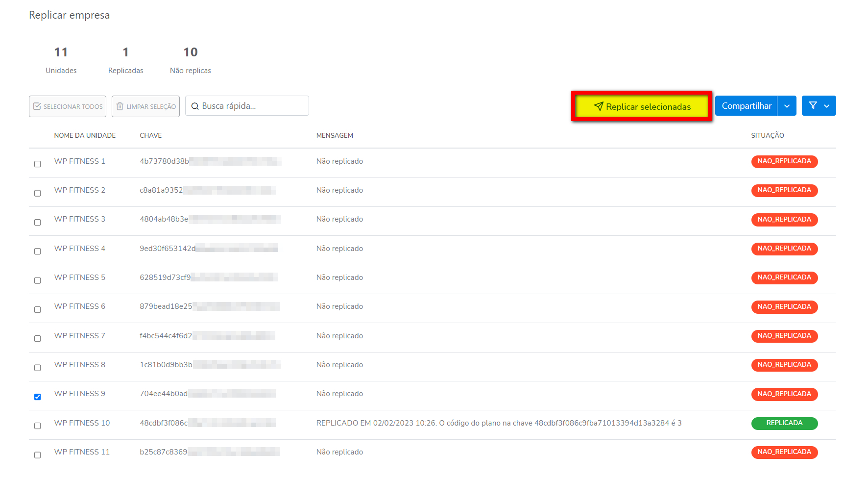Click the magnifier icon in quick search

point(195,106)
